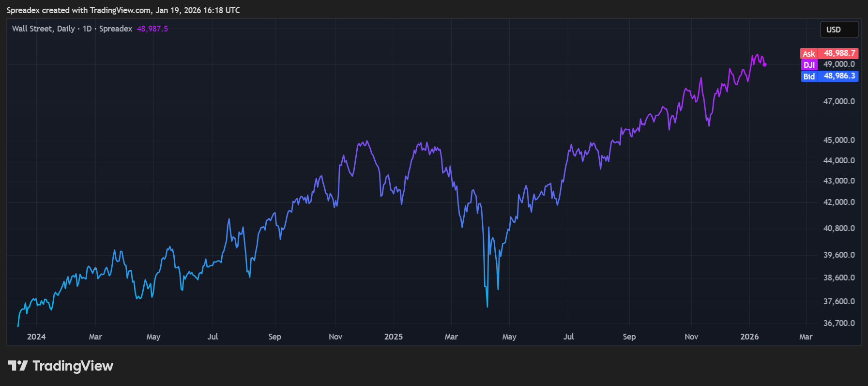Screen dimensions: 868x386
Task: Click the TradingView logo
Action: click(x=61, y=366)
